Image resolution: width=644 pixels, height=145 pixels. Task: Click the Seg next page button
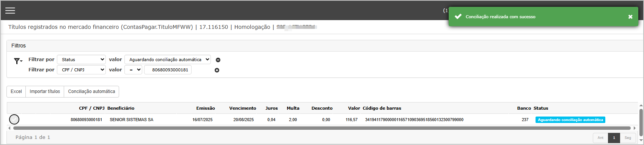628,138
